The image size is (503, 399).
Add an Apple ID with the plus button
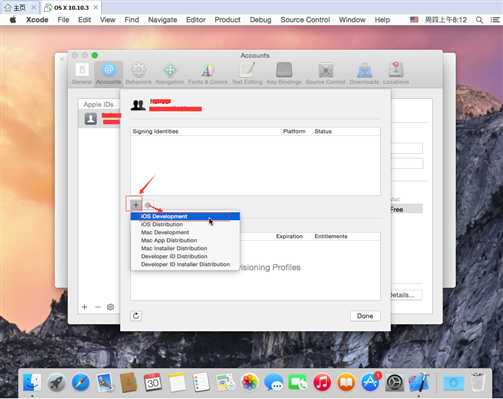[x=85, y=307]
